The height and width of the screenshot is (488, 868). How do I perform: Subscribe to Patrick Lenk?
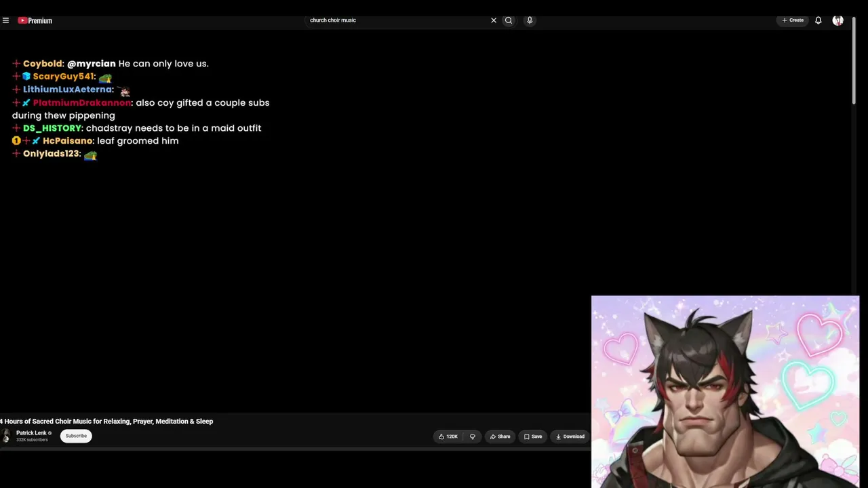point(76,436)
